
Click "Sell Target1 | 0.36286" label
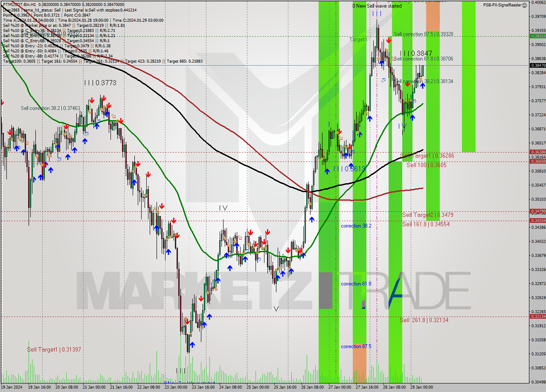(427, 156)
